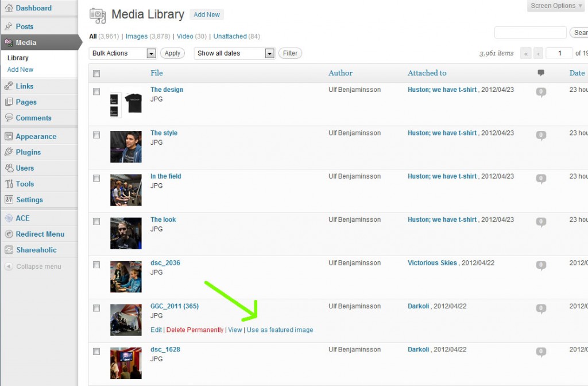Open Links via its chain icon
The image size is (588, 386).
[9, 86]
